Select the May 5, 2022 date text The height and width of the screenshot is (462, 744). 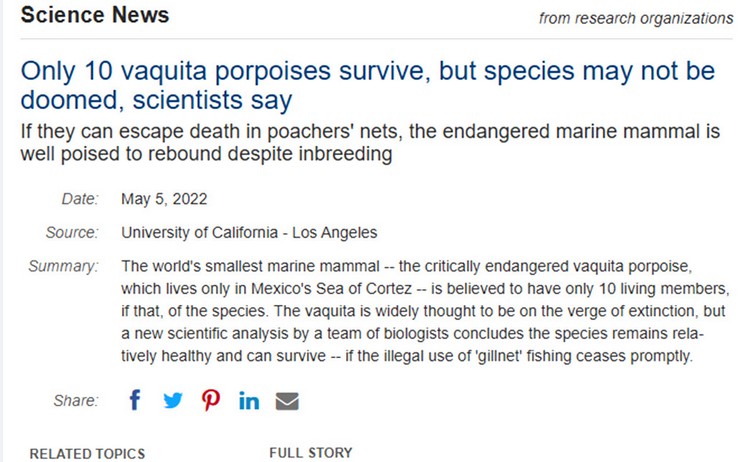click(x=164, y=199)
